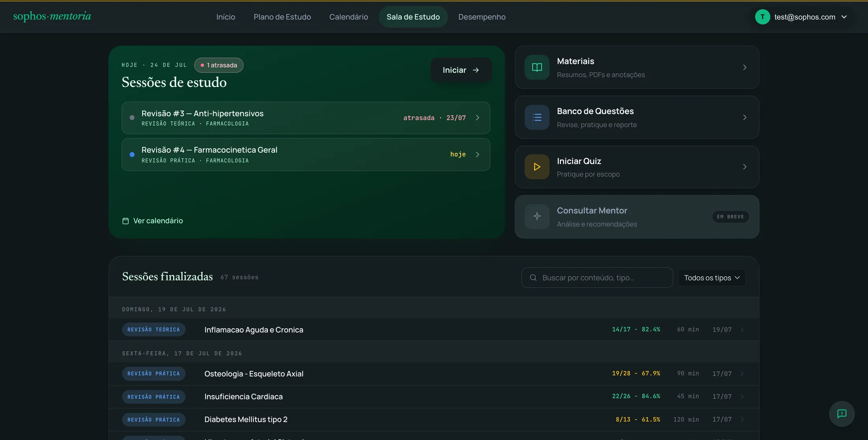Click the score 22/26 - 84.6%
Image resolution: width=868 pixels, height=440 pixels.
coord(636,396)
